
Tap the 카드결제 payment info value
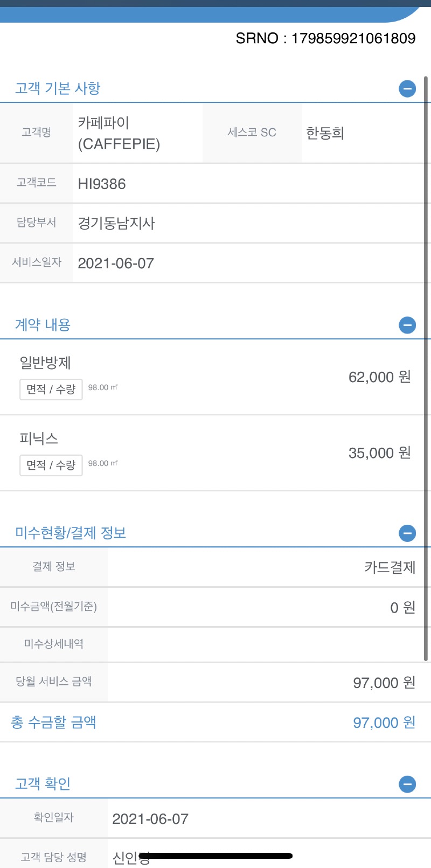(x=390, y=567)
